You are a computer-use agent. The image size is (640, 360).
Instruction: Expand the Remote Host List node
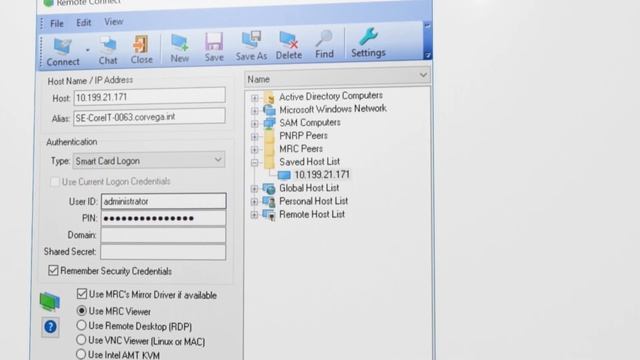pos(254,215)
